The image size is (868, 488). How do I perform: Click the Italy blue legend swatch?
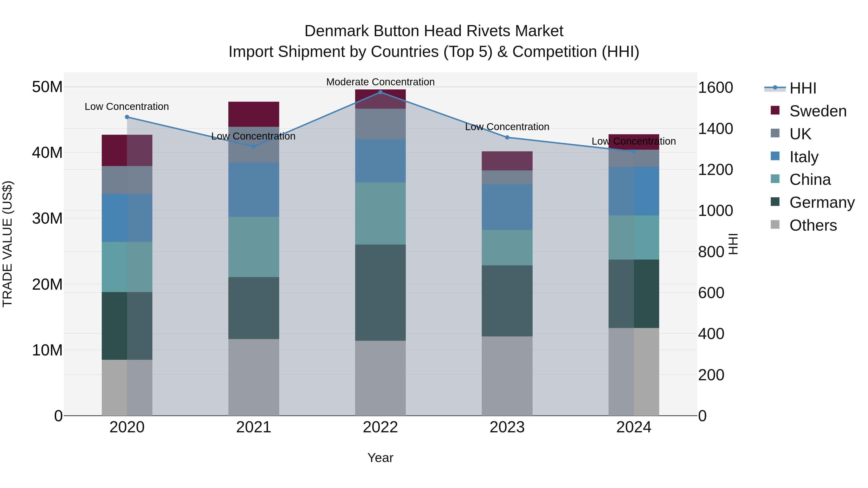click(x=775, y=156)
